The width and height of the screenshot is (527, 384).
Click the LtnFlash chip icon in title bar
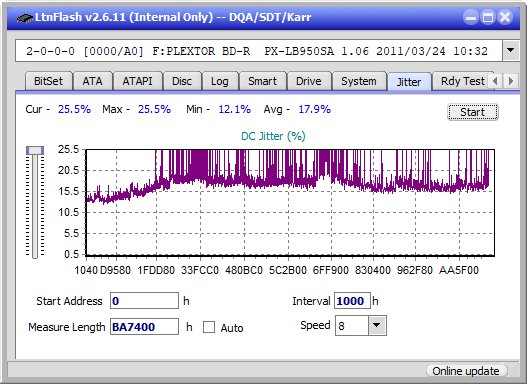(x=25, y=17)
